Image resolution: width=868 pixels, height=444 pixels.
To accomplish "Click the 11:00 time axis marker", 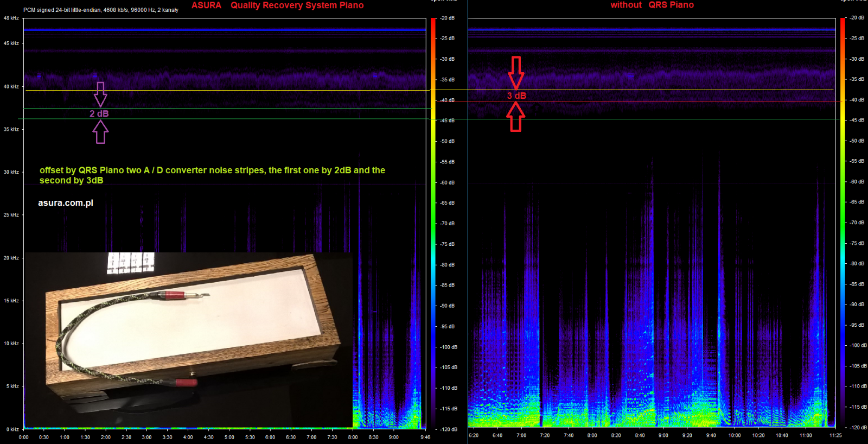I will pos(806,435).
